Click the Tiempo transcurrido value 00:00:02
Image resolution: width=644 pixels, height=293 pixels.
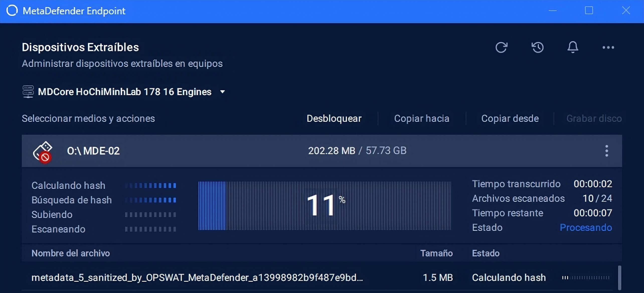[x=593, y=184]
